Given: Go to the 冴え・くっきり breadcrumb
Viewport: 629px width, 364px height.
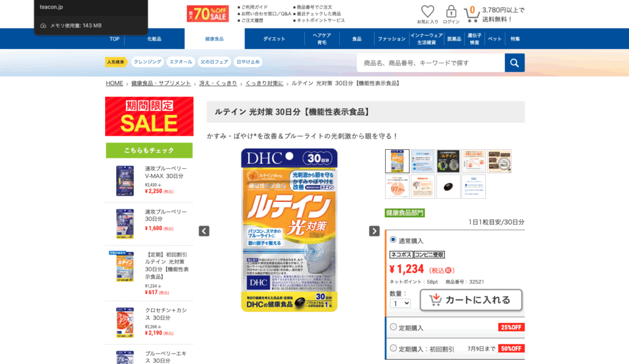Looking at the screenshot, I should click(x=218, y=83).
